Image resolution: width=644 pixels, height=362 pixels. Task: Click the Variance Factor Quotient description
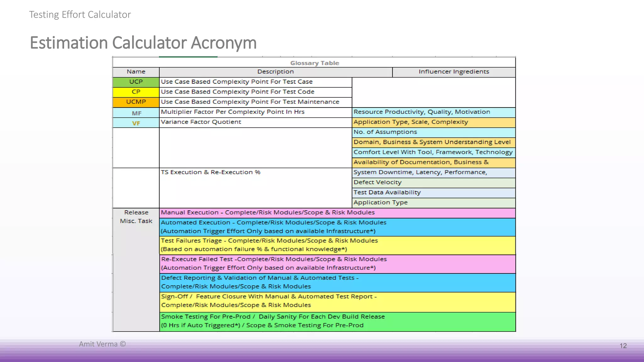201,122
